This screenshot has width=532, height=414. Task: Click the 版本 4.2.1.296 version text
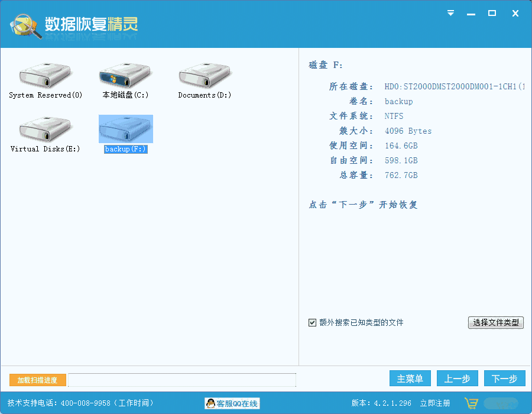click(x=381, y=403)
